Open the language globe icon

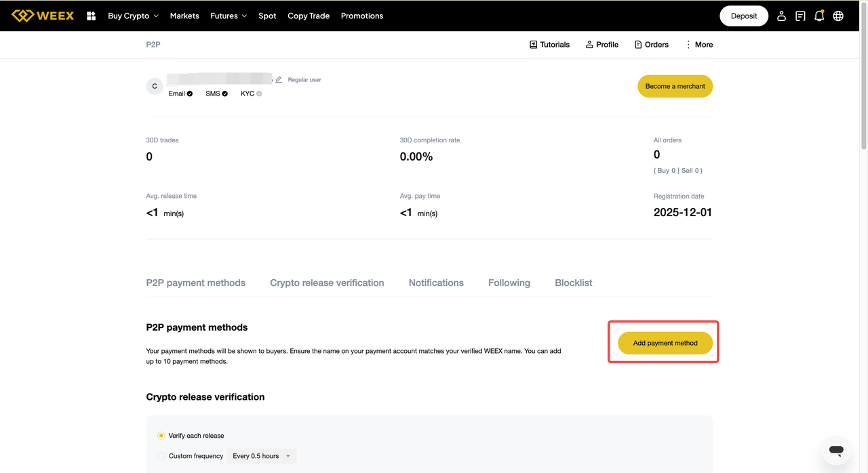[838, 16]
